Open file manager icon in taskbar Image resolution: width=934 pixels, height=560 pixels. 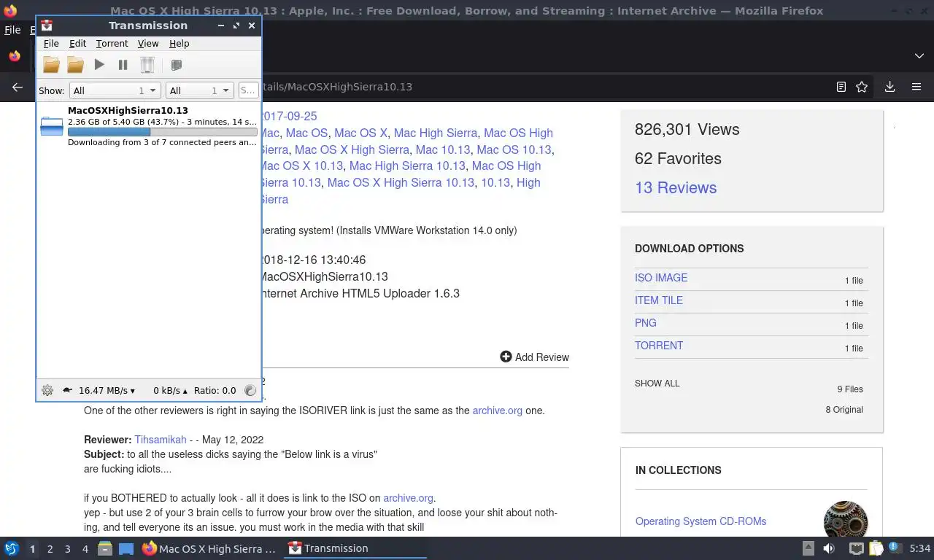click(x=105, y=548)
